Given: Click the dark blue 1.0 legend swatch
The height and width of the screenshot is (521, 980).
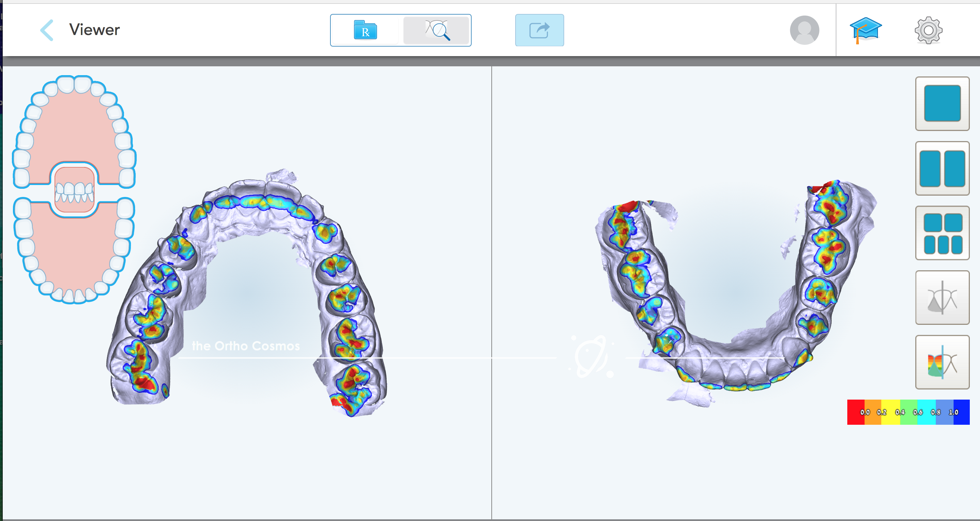Looking at the screenshot, I should point(961,412).
